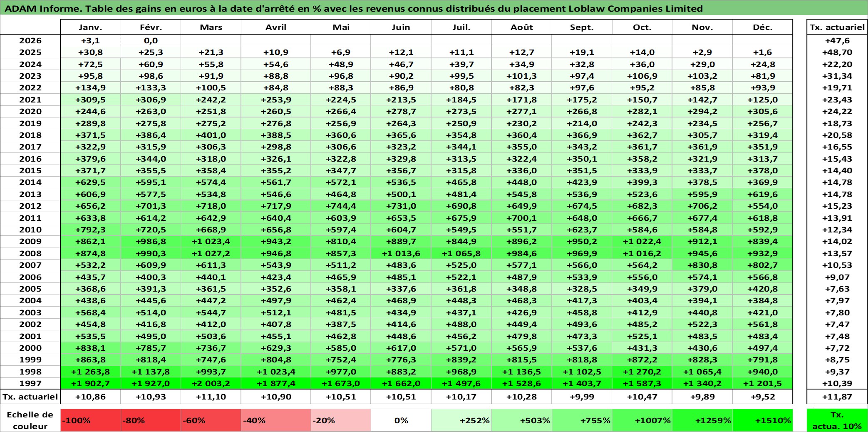Click the +1007% green swatch
Viewport: 868px width, 432px height.
click(x=642, y=420)
